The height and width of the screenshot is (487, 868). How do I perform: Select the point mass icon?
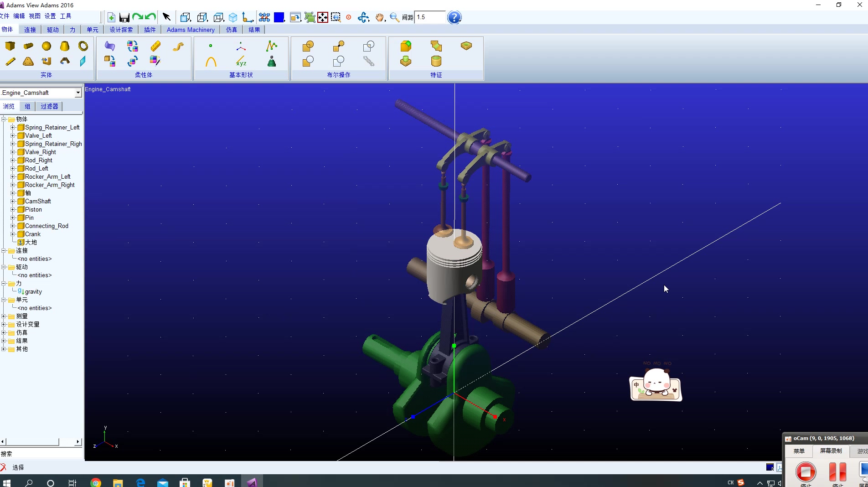point(272,62)
